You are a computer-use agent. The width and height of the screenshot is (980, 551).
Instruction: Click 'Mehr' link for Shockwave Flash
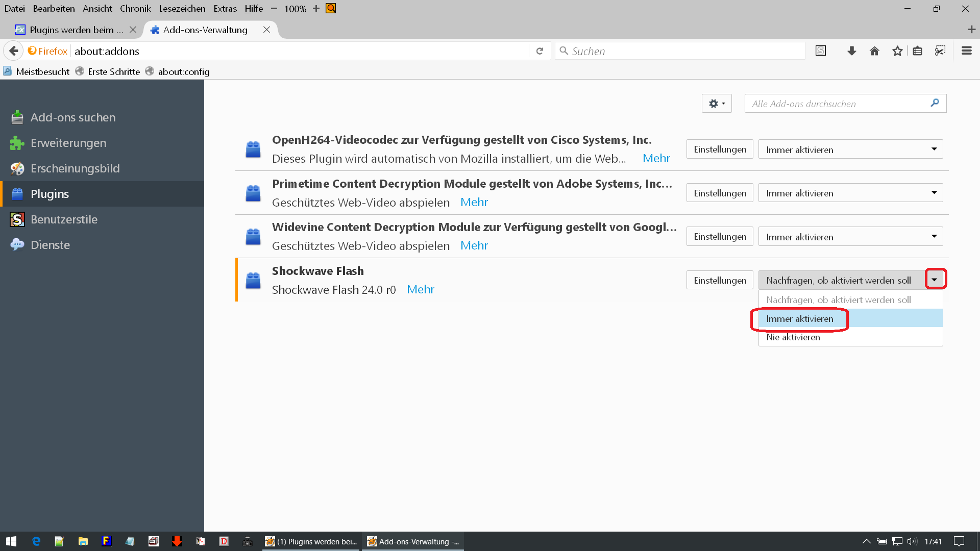pyautogui.click(x=421, y=289)
